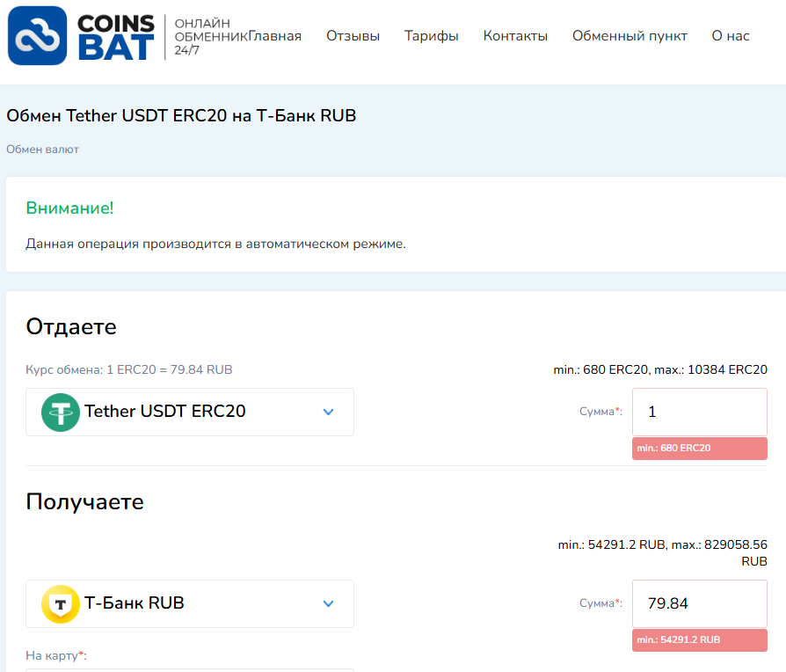Click the Сумма field showing 1
The width and height of the screenshot is (786, 672).
coord(699,411)
